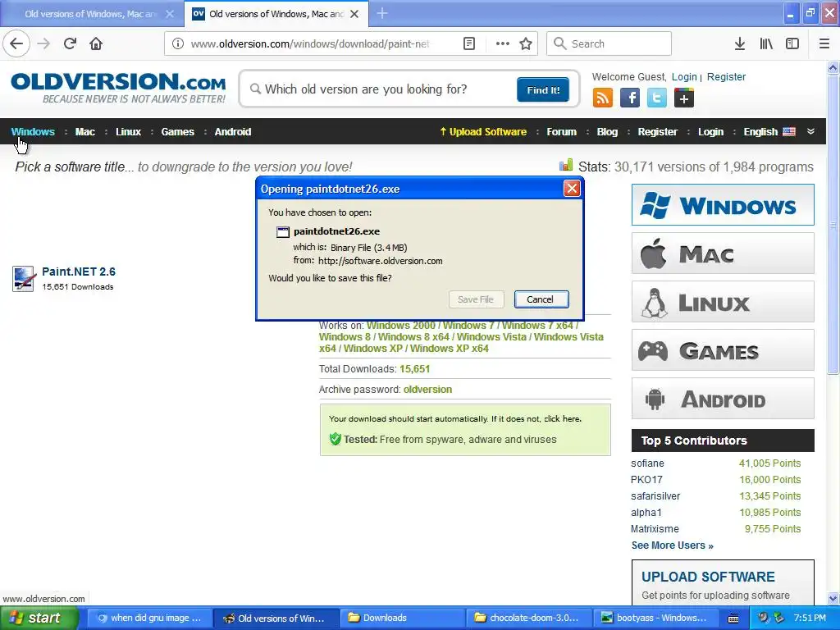Open the language dropdown chevron

click(x=810, y=131)
